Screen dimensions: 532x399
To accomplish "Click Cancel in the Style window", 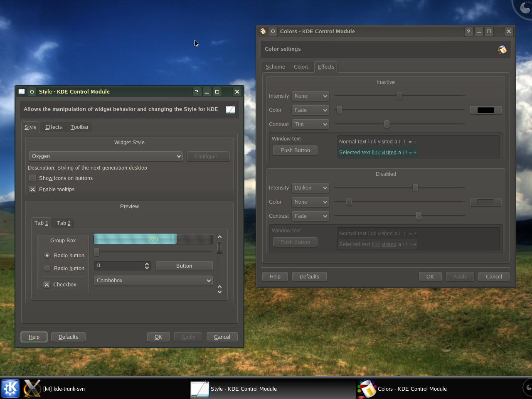I will click(222, 337).
